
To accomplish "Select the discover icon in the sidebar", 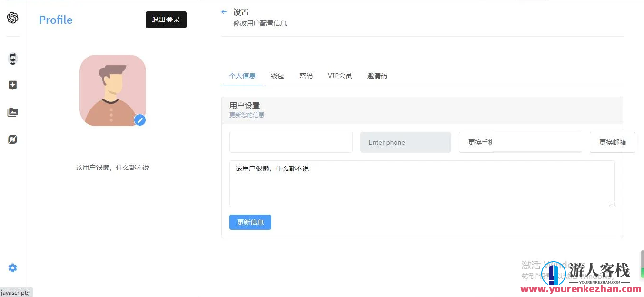I will 13,139.
